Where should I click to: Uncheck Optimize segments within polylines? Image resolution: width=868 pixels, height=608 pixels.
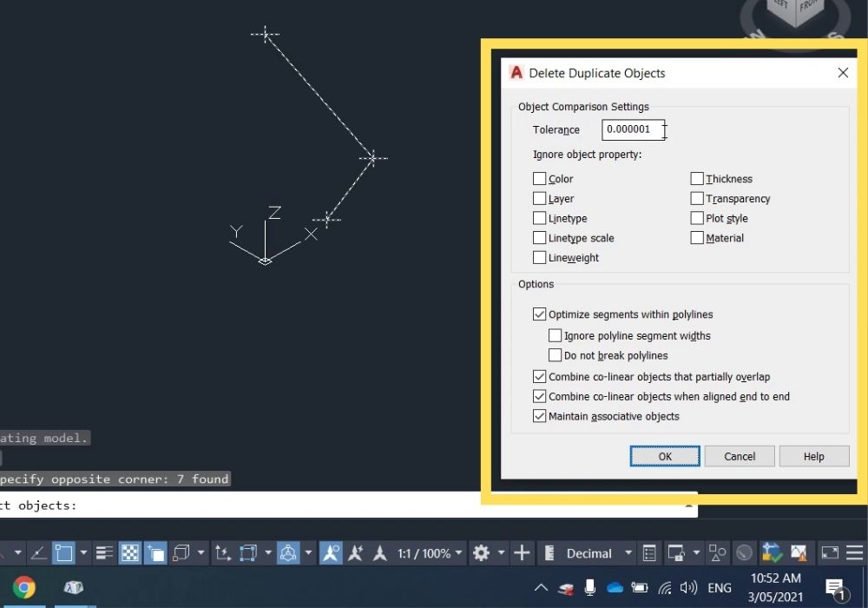(x=540, y=314)
